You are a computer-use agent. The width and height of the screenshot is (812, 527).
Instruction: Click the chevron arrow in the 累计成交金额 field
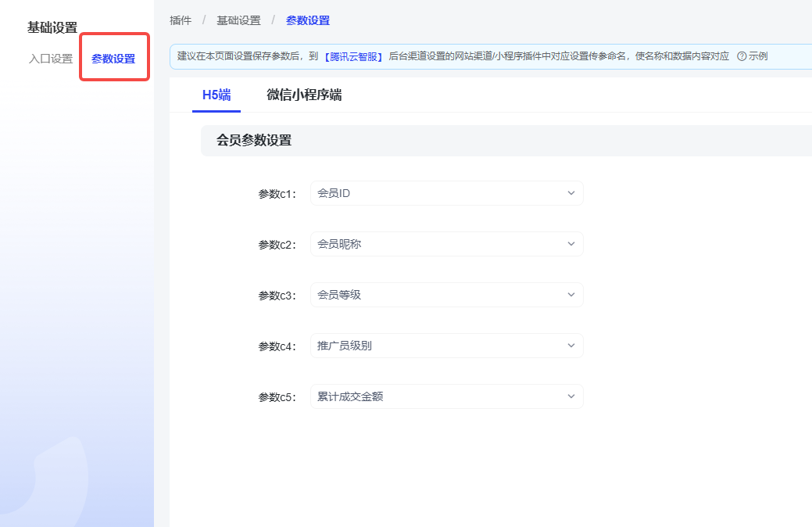(x=571, y=396)
